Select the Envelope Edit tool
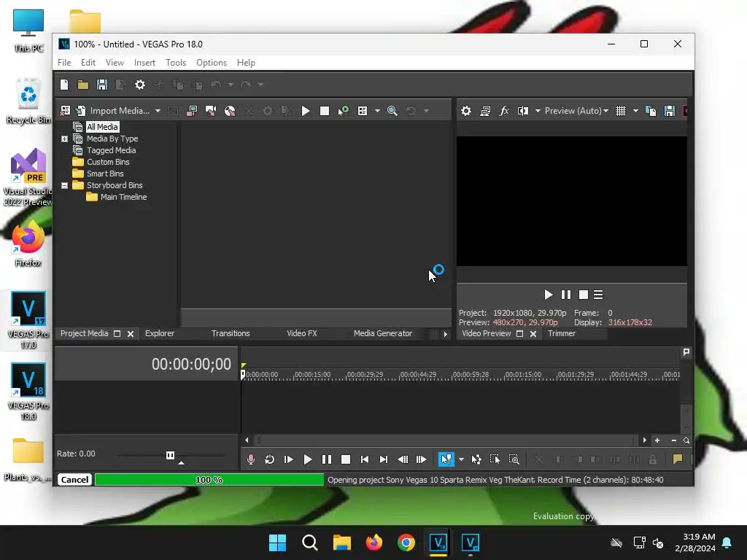The image size is (747, 560). pyautogui.click(x=476, y=459)
